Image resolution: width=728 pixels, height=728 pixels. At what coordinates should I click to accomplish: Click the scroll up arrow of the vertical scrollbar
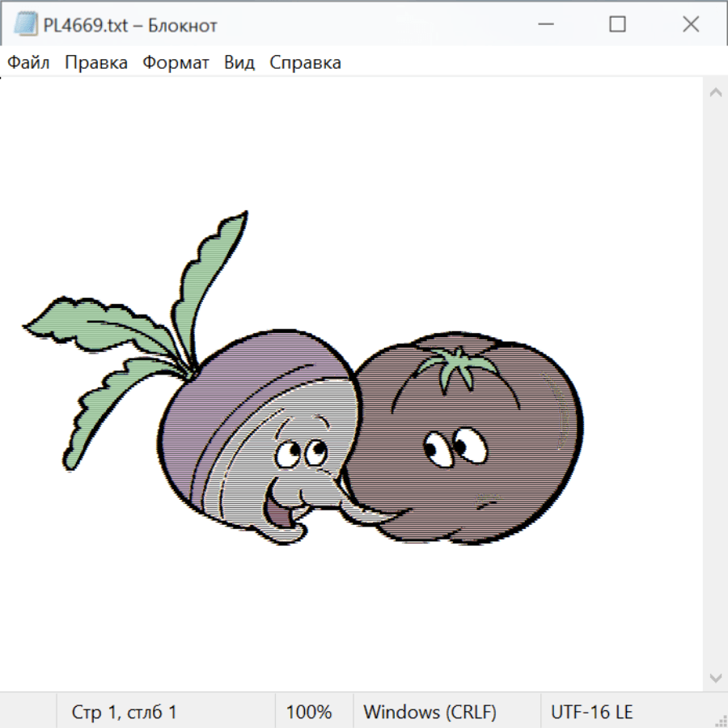[x=715, y=93]
